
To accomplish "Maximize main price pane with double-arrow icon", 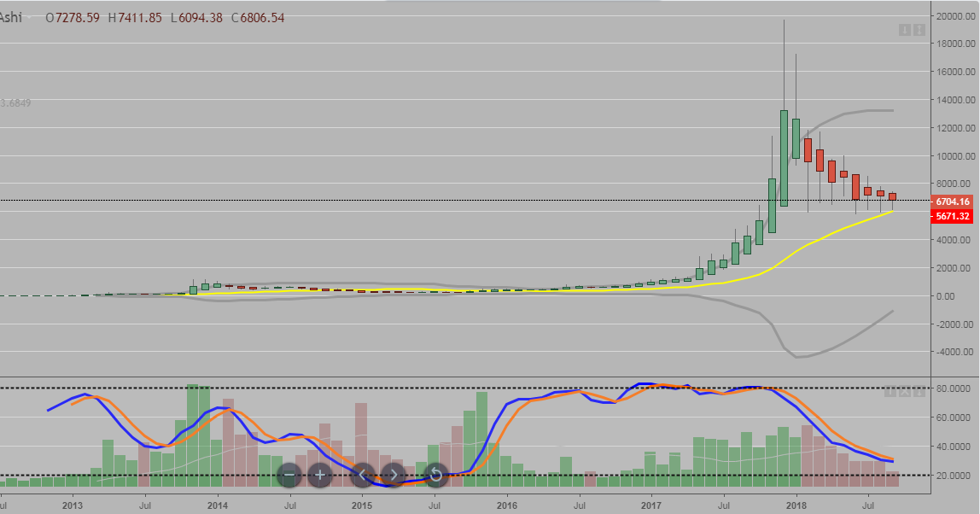I will click(x=919, y=30).
